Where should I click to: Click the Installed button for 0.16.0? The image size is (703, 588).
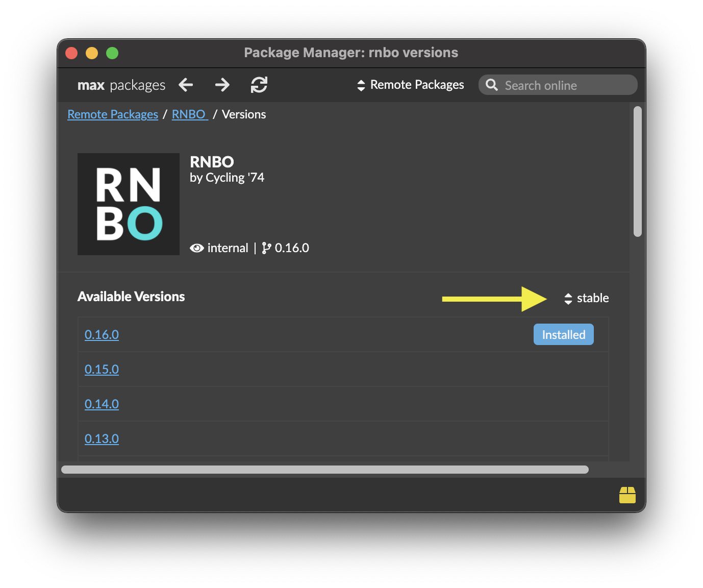click(563, 334)
